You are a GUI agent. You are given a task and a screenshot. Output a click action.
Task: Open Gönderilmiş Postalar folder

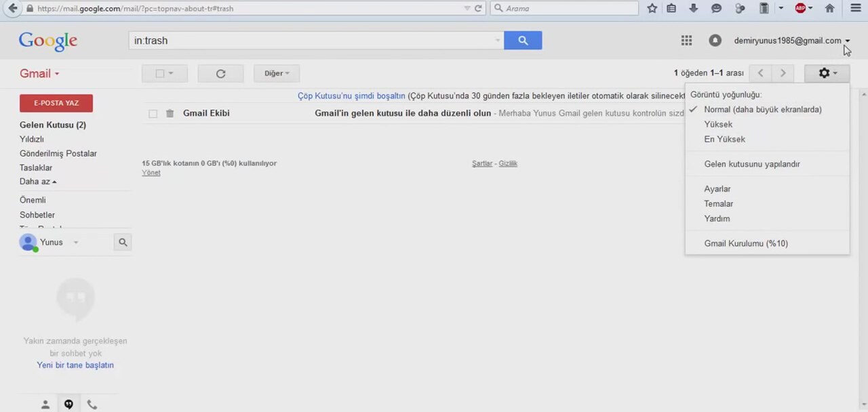tap(58, 154)
